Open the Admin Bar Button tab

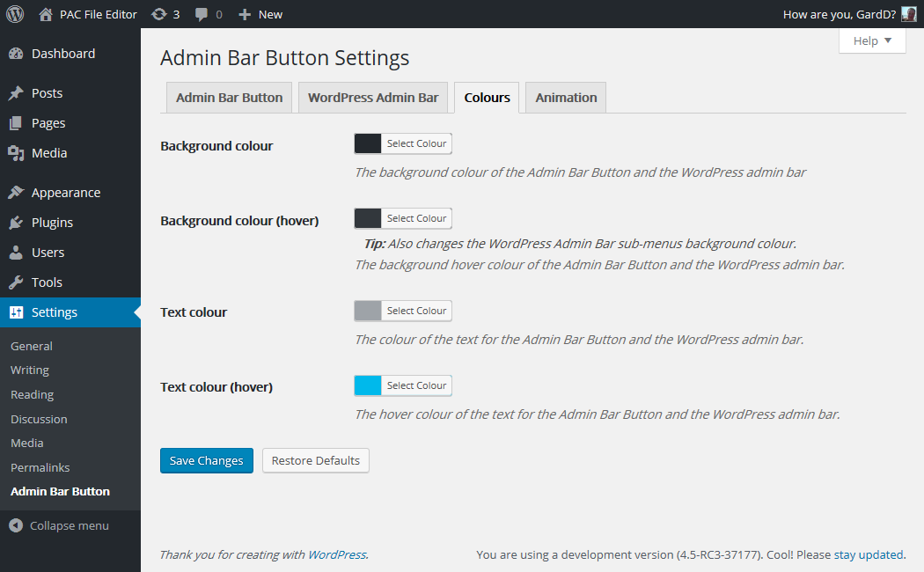pos(229,98)
